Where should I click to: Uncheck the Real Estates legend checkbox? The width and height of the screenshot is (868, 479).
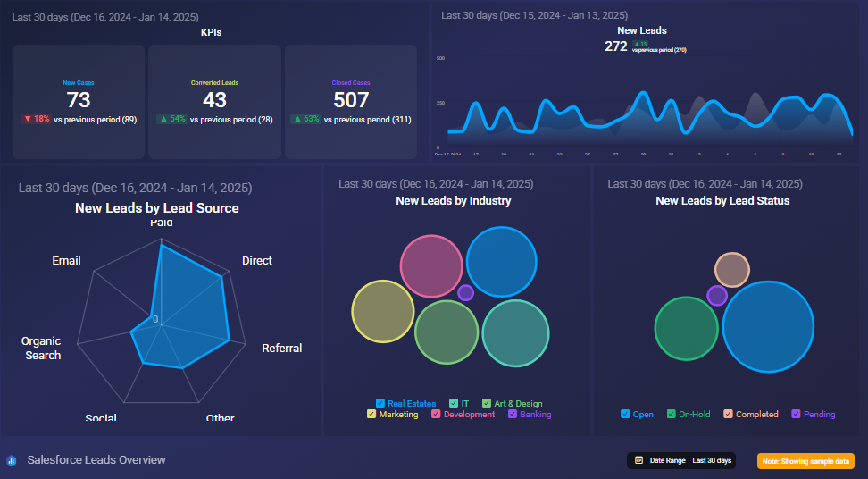point(380,403)
